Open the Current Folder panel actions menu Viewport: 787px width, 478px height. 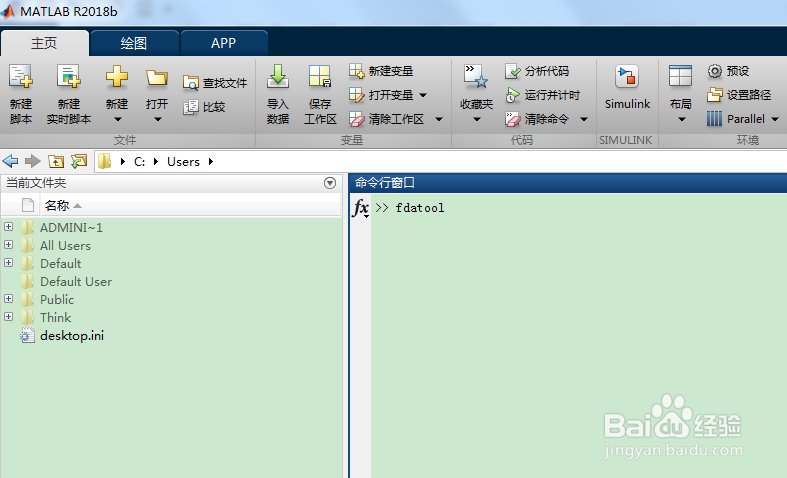pos(330,183)
